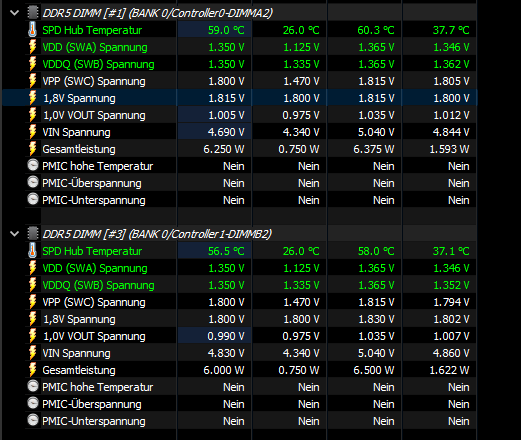Click the 1.622 W Gesamtleistung average value
The image size is (521, 440).
point(449,370)
